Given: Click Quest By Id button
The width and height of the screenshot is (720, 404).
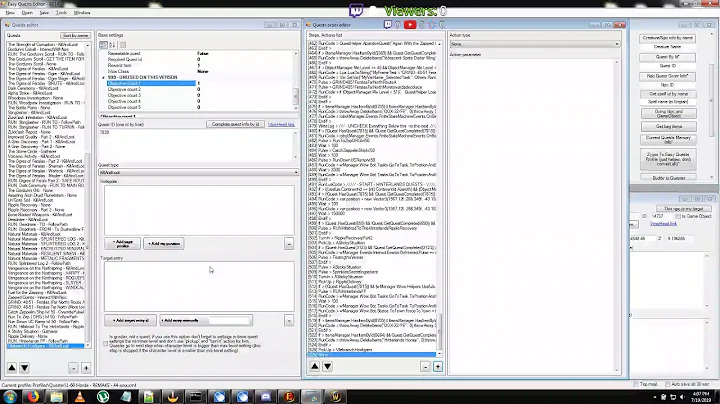Looking at the screenshot, I should tap(668, 57).
